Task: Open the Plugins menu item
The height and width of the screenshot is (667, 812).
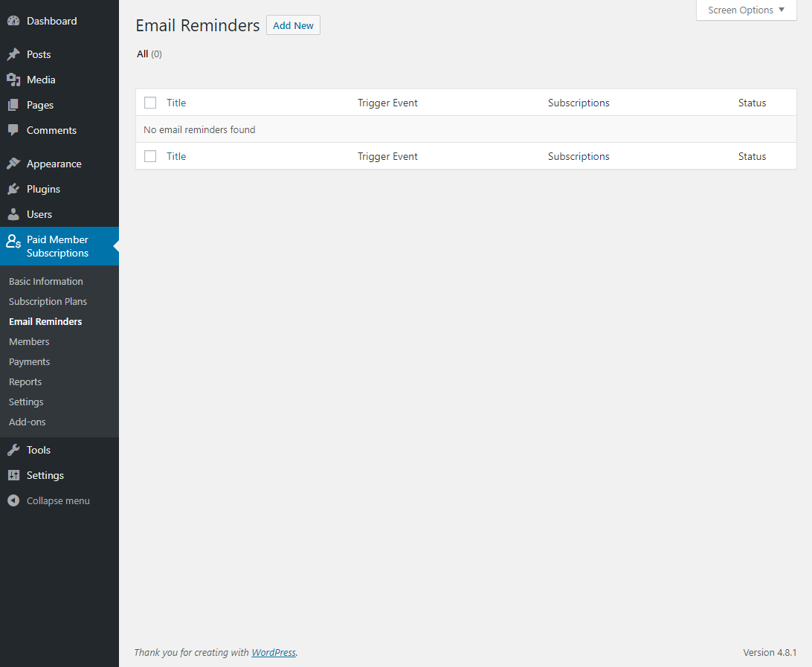Action: click(x=43, y=189)
